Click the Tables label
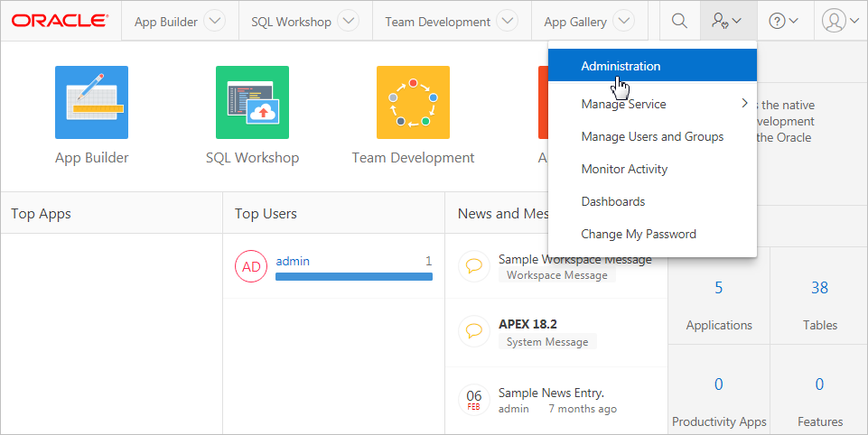This screenshot has width=868, height=435. coord(820,326)
